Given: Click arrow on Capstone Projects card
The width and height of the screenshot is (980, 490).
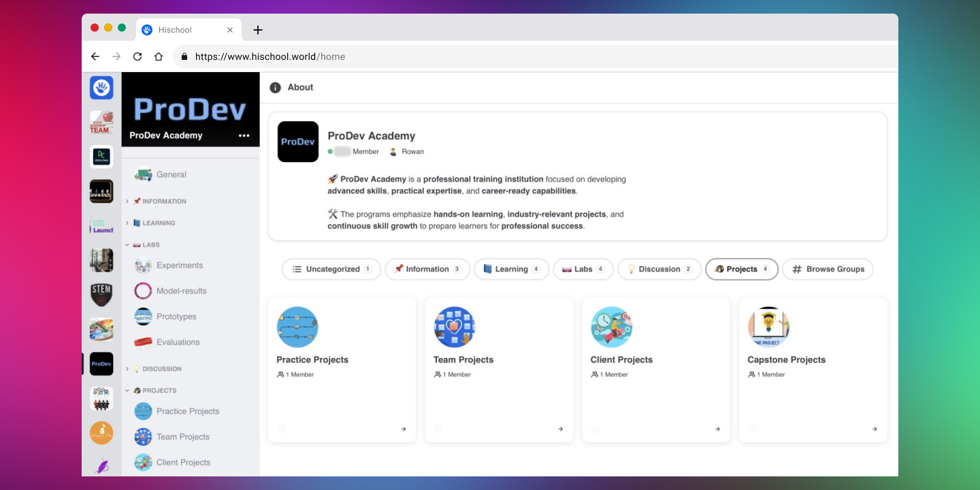Looking at the screenshot, I should tap(875, 429).
